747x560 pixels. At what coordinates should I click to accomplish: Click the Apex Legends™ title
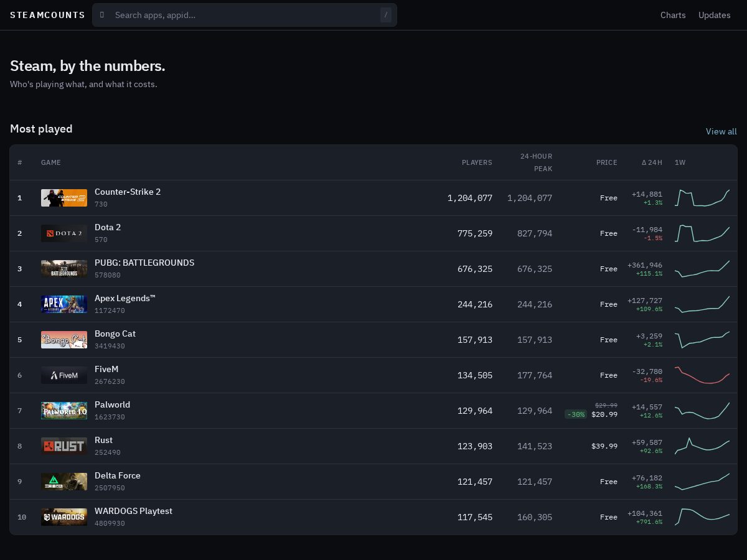125,298
